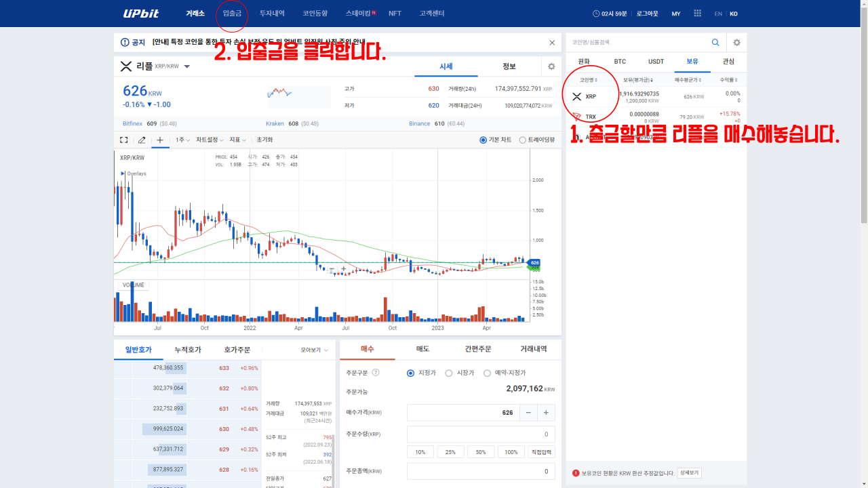868x488 pixels.
Task: Click the Ripple X logo beside 리플
Action: click(x=125, y=66)
